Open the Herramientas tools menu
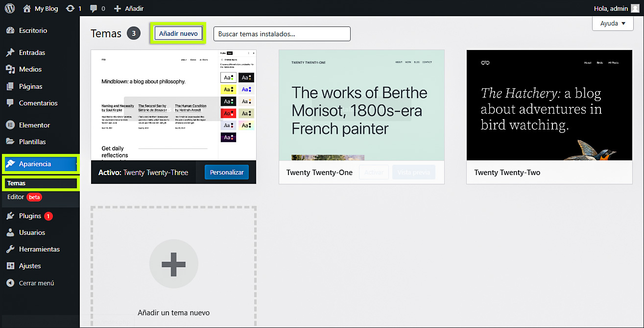The height and width of the screenshot is (328, 644). pos(39,249)
